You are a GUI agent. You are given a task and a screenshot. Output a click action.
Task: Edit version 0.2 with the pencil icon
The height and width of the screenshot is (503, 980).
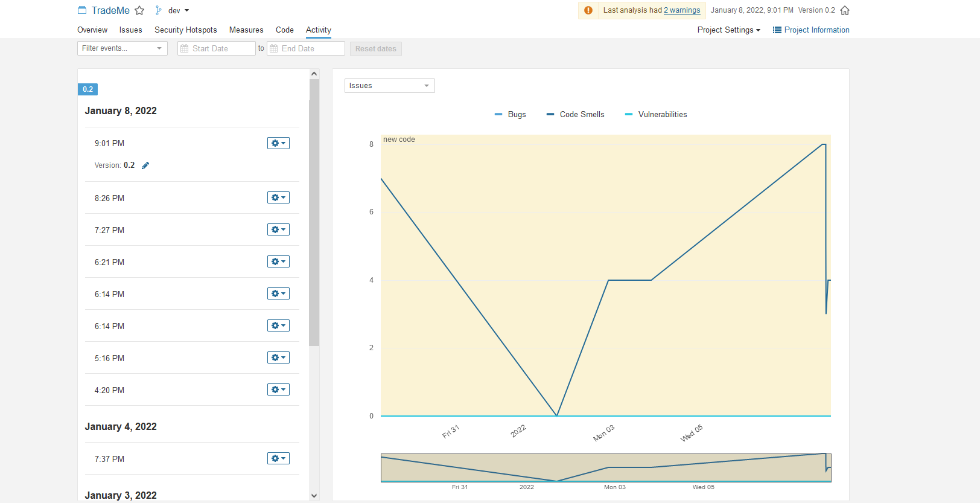pos(145,165)
